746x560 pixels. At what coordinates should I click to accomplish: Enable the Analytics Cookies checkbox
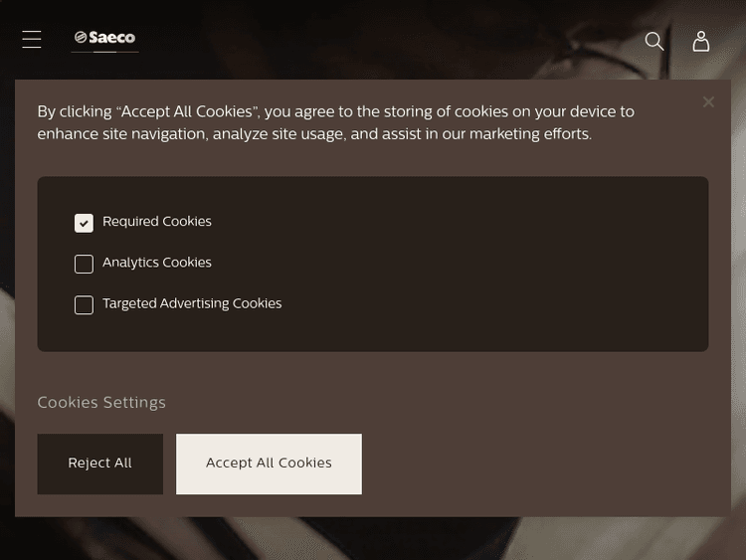[x=84, y=264]
